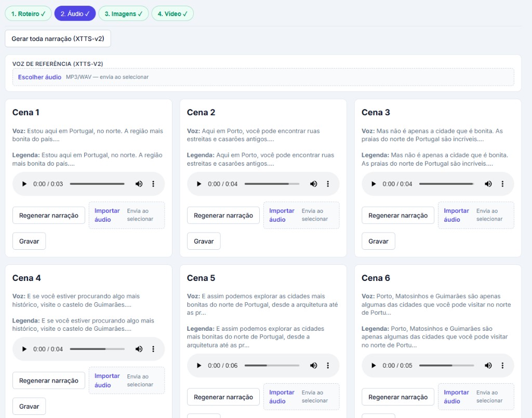This screenshot has width=532, height=418.
Task: Mute the Cena 5 audio player
Action: click(x=313, y=366)
